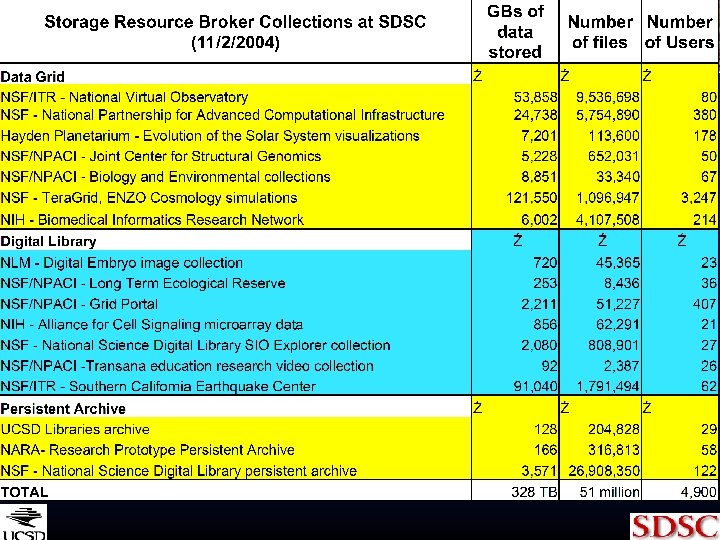Click the 'Data Grid' section heading

(x=32, y=76)
